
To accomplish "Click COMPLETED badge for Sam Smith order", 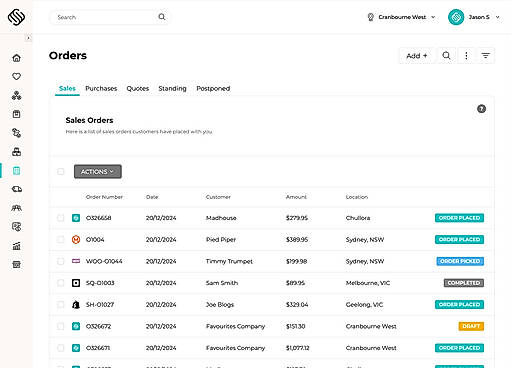I will (x=464, y=283).
